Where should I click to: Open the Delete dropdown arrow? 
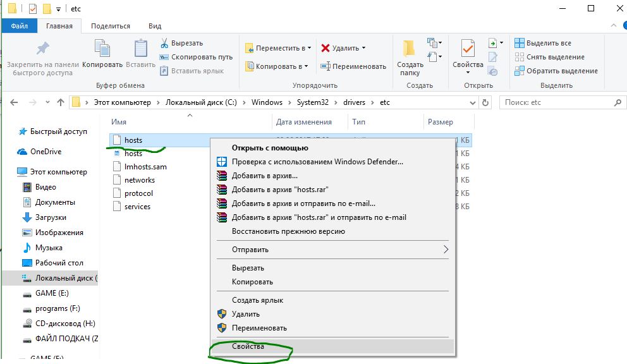(364, 48)
